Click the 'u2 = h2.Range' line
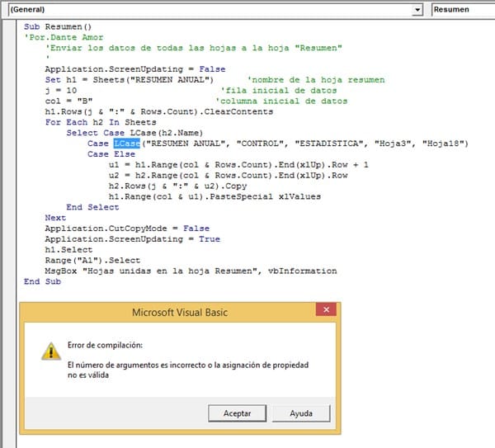The width and height of the screenshot is (495, 448). [x=228, y=176]
